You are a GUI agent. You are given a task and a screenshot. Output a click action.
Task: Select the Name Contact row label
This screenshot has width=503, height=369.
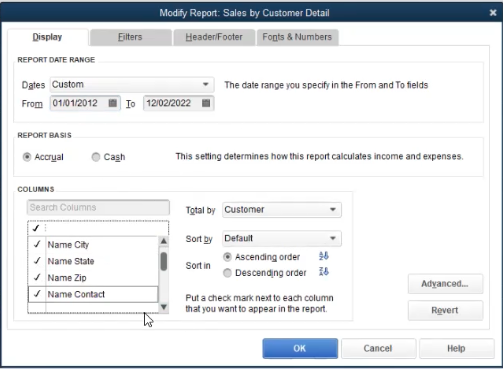[x=76, y=294]
